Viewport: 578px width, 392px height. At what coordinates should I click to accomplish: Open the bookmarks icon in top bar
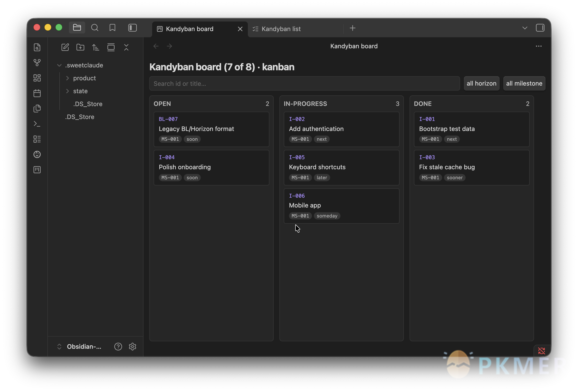point(112,27)
